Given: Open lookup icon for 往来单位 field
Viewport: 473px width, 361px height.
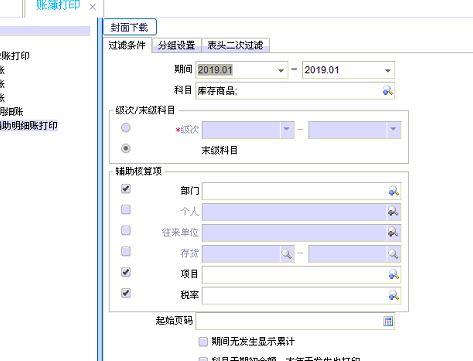Looking at the screenshot, I should pos(393,232).
